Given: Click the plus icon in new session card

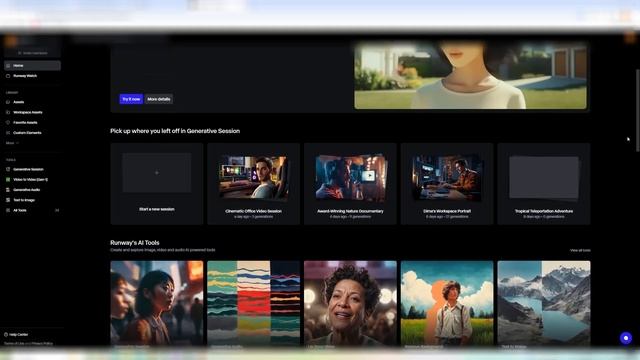Looking at the screenshot, I should click(x=157, y=173).
